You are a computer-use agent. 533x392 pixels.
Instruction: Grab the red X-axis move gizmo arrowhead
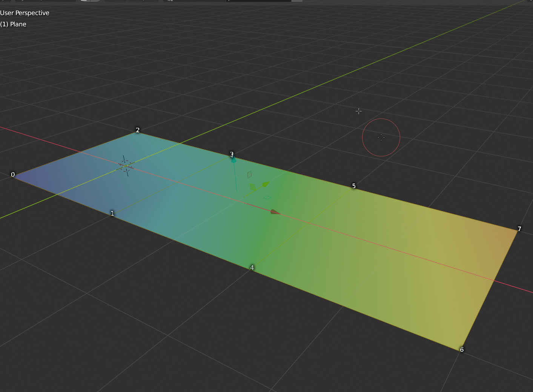click(x=275, y=212)
